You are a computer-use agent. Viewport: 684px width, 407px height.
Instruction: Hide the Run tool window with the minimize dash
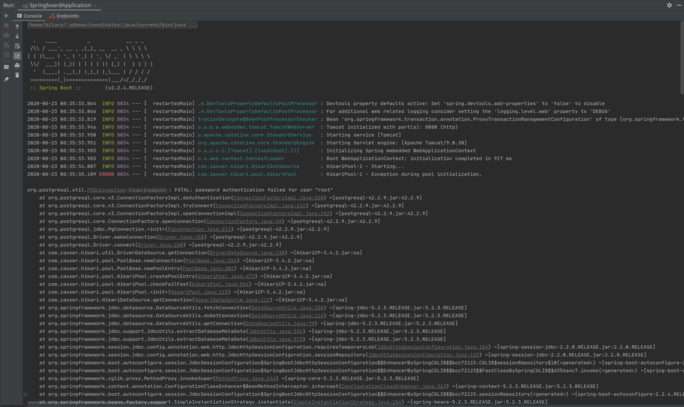click(679, 5)
